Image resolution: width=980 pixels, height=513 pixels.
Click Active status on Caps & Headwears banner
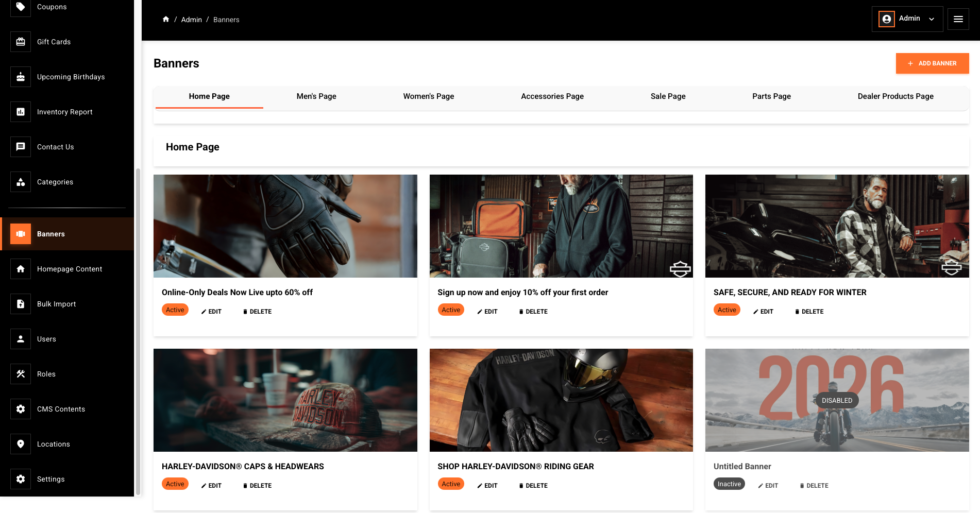click(x=175, y=484)
